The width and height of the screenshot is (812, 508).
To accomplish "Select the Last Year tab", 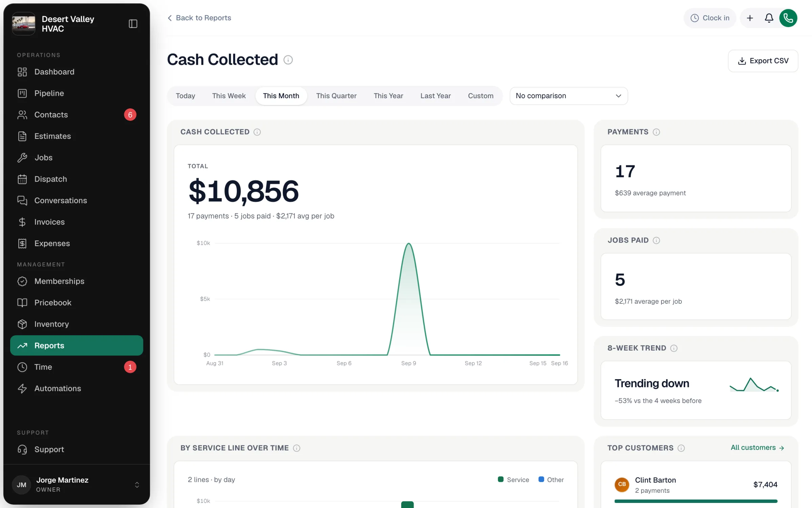I will pos(435,96).
